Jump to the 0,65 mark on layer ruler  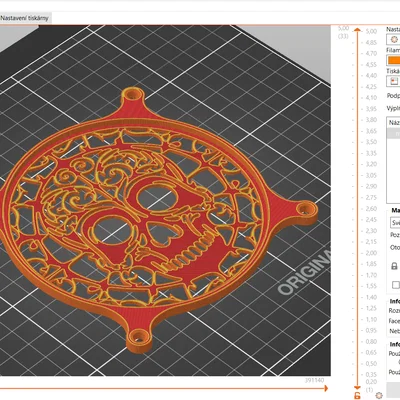371,352
